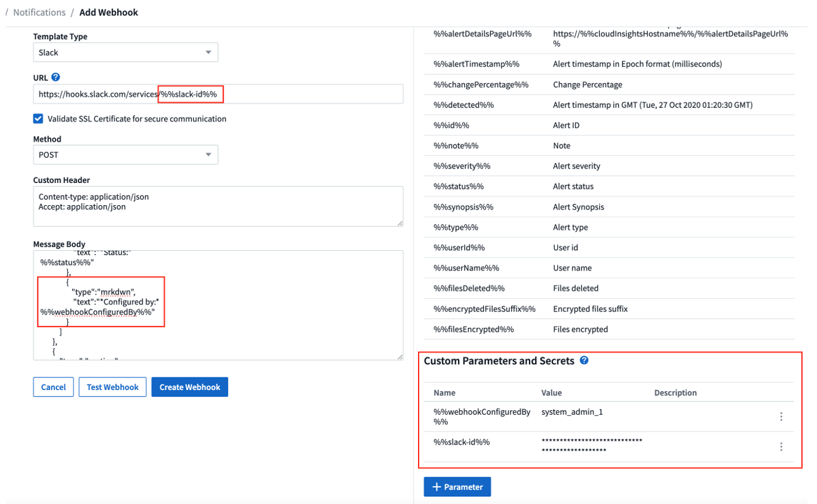The height and width of the screenshot is (504, 817).
Task: Click the help icon next to URL
Action: [x=56, y=77]
